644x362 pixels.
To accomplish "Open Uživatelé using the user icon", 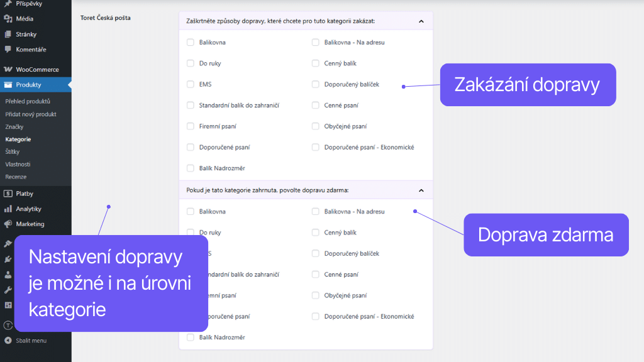I will (8, 275).
